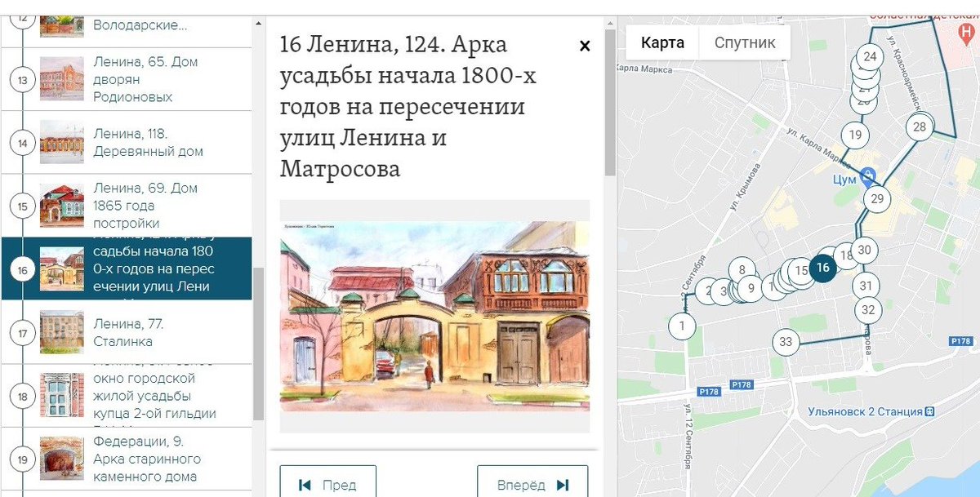Viewport: 980px width, 497px height.
Task: Click number badge 13 in the list
Action: (22, 80)
